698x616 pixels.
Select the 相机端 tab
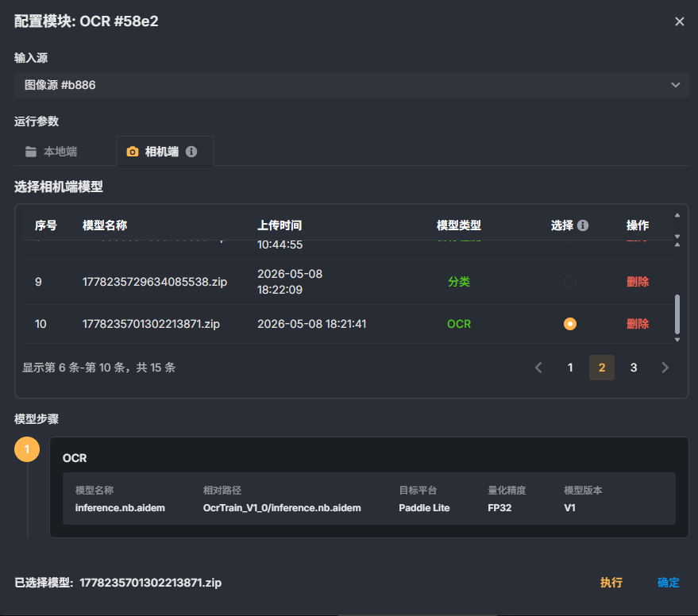[x=164, y=152]
